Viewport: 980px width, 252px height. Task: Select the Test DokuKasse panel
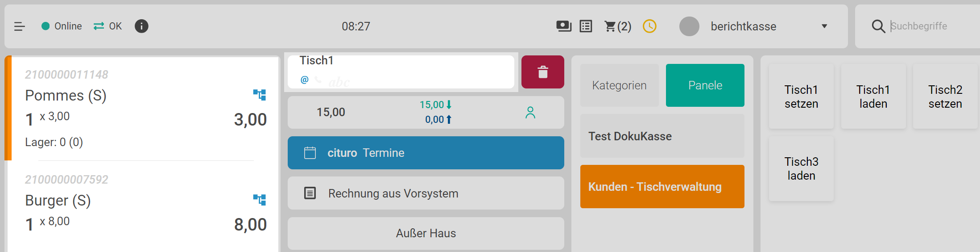(x=662, y=136)
